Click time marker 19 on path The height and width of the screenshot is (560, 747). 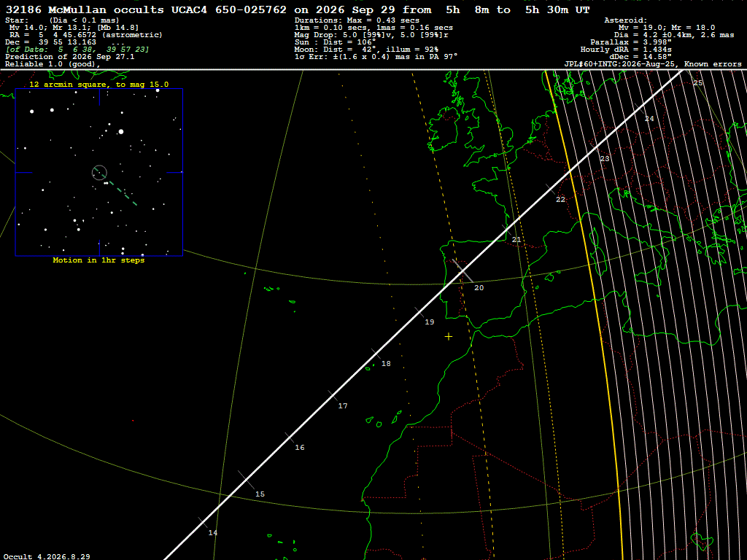(x=429, y=322)
